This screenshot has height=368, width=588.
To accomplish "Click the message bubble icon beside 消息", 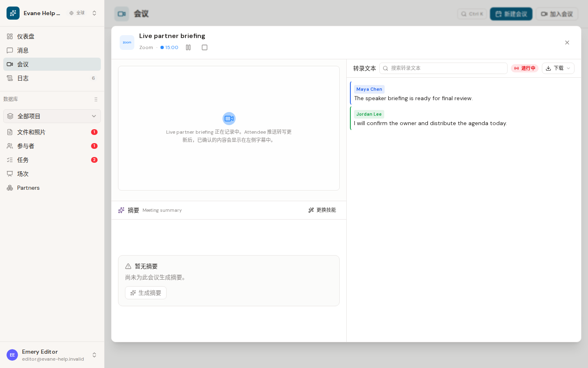I will (10, 50).
